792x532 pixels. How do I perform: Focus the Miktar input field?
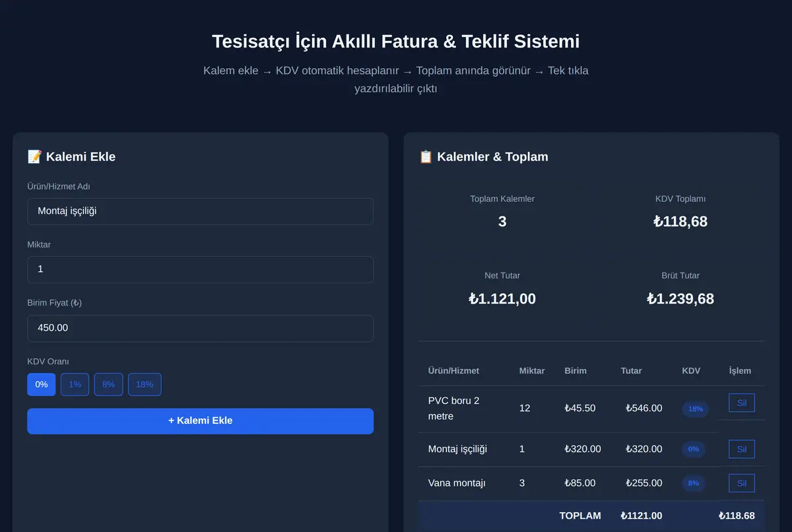tap(200, 269)
